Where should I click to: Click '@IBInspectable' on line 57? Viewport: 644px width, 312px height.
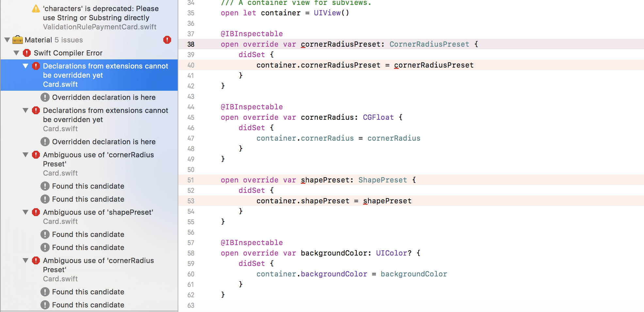click(x=252, y=243)
